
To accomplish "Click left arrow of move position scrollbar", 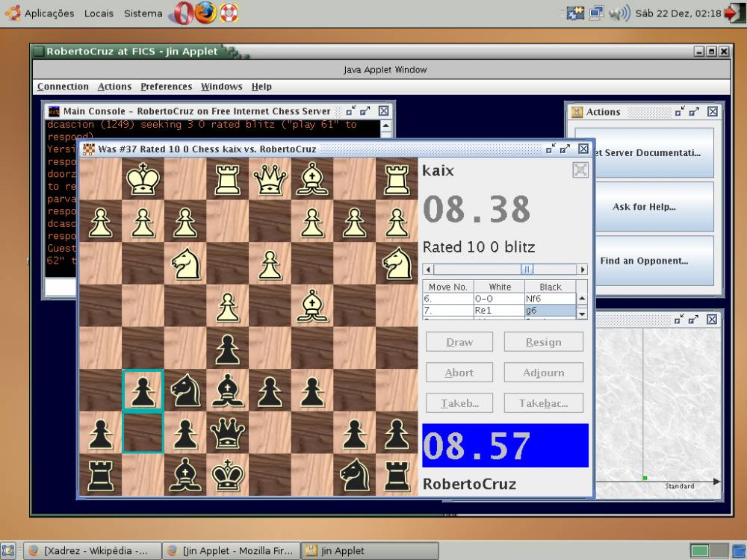I will click(x=428, y=269).
